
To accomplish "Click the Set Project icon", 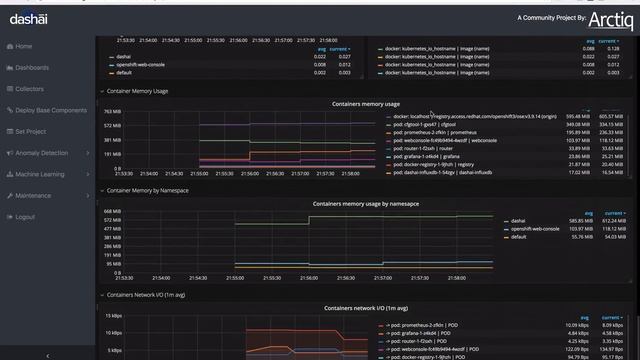I will 10,131.
